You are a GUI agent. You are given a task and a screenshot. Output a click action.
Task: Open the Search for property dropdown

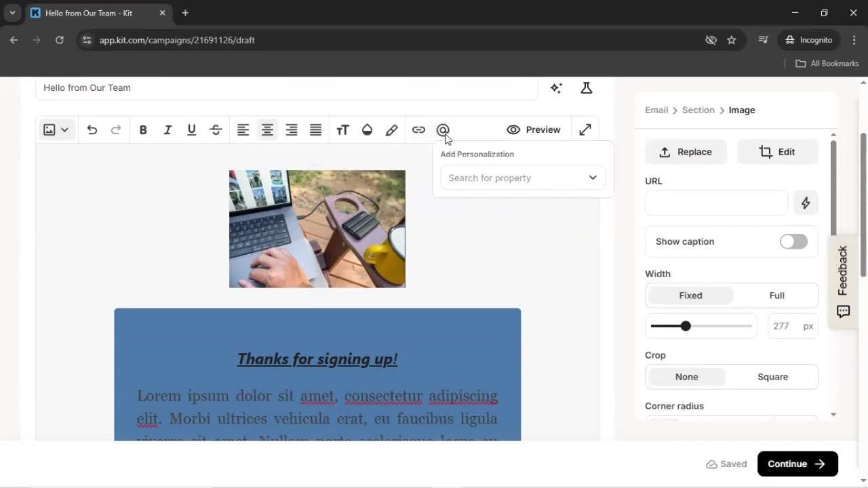522,178
